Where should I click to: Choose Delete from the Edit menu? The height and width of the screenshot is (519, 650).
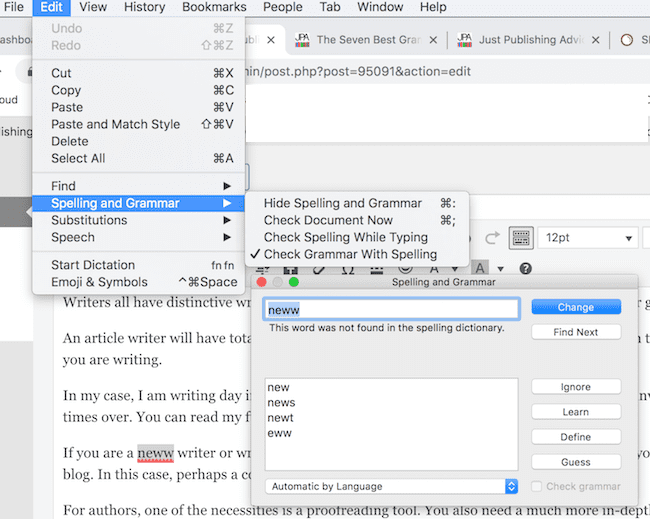pos(138,141)
